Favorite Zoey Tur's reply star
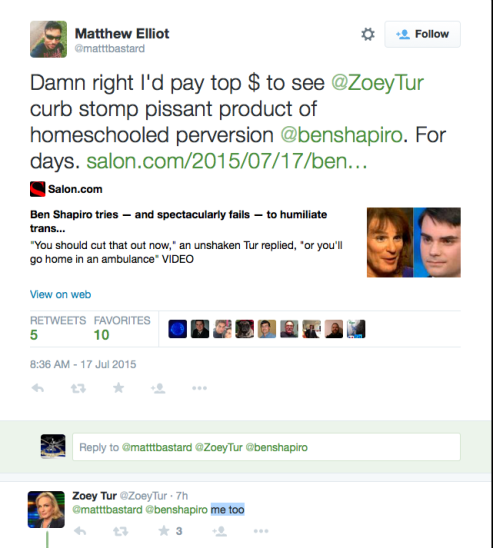The width and height of the screenshot is (493, 548). 164,531
